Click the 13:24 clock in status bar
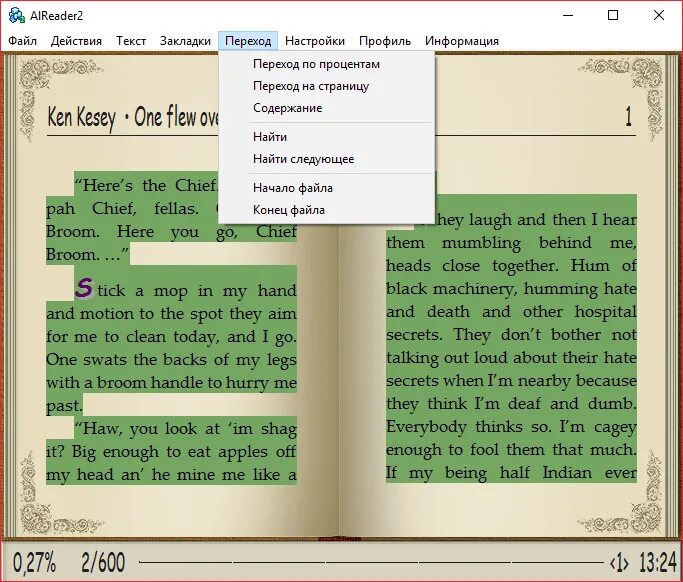Image resolution: width=683 pixels, height=582 pixels. [x=658, y=562]
